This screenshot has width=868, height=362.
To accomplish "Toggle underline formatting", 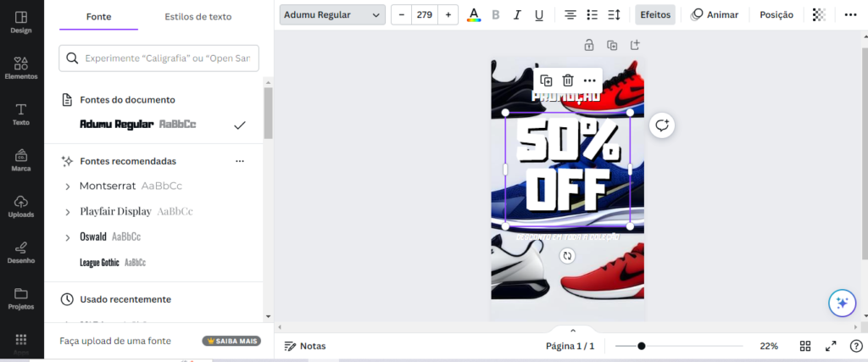I will pos(538,15).
